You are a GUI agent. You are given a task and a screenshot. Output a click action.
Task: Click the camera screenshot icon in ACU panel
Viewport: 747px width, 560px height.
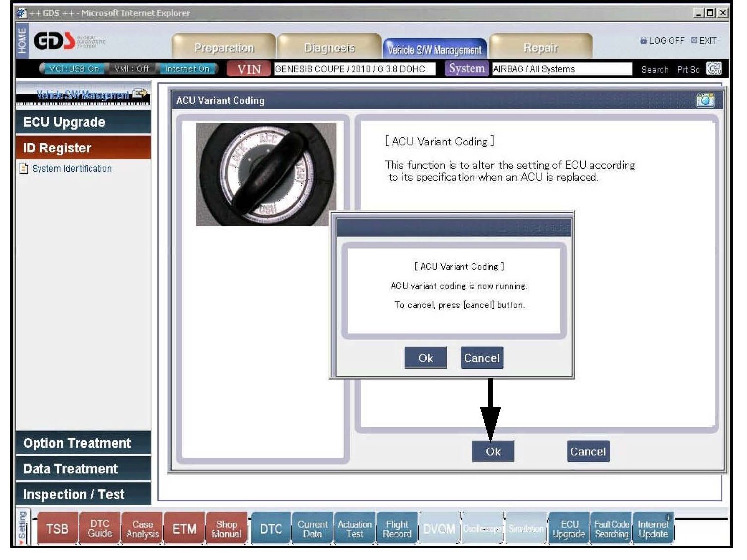point(705,100)
